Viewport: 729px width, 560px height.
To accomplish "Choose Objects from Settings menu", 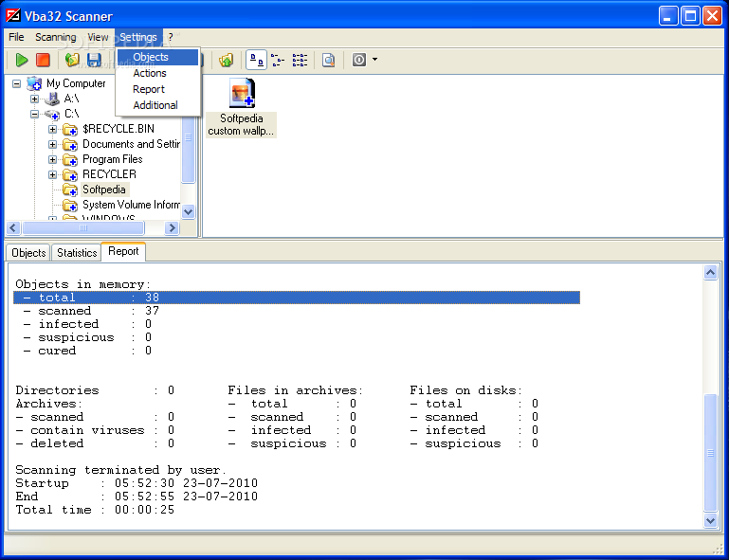I will coord(157,57).
